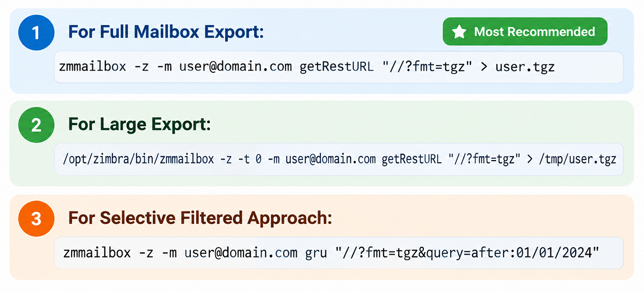Click the selective filtered gru command box

(339, 253)
